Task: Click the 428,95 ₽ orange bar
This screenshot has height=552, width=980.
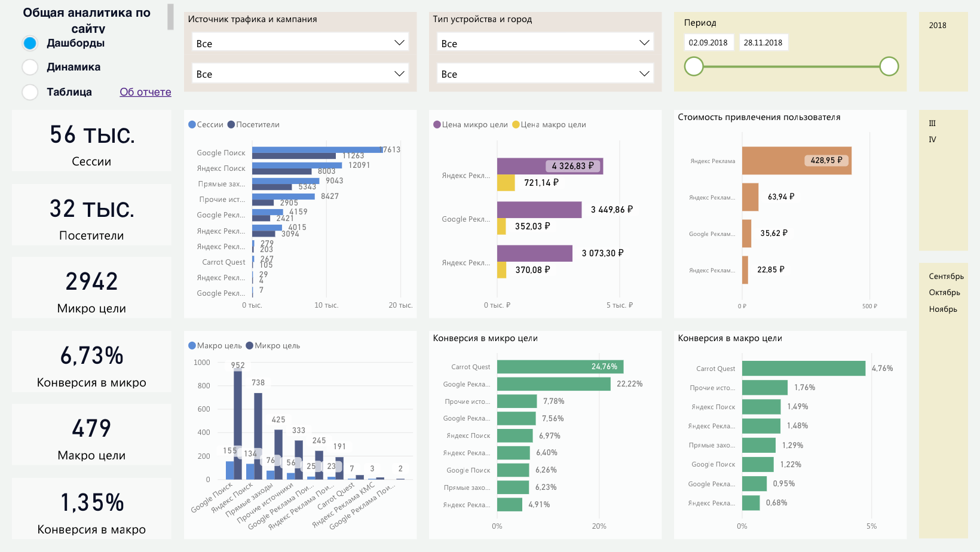Action: coord(797,161)
